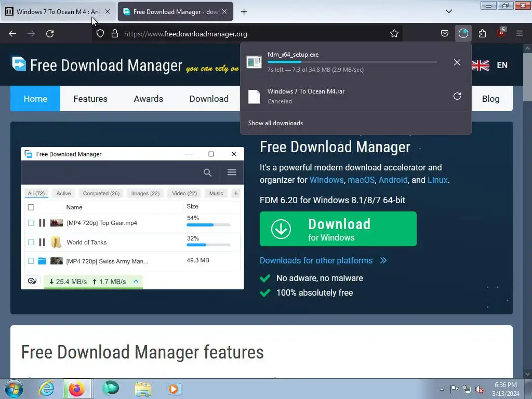Viewport: 532px width, 399px height.
Task: Click the 32% progress bar for World of Tanks
Action: 208,245
